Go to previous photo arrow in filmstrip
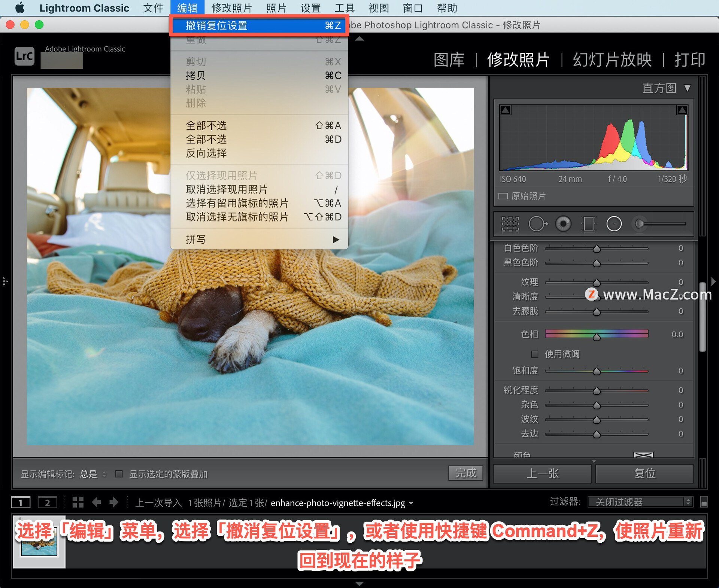Viewport: 719px width, 588px height. 96,502
